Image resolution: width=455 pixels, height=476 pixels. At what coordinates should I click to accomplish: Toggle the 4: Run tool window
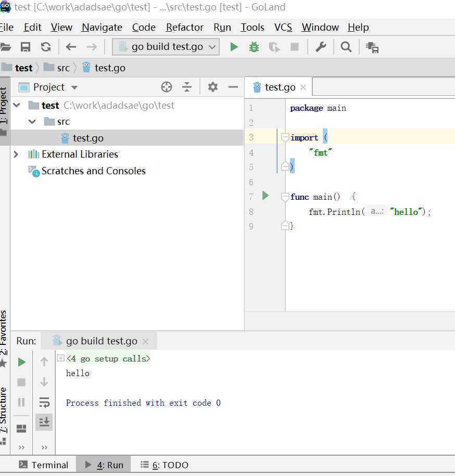tap(104, 465)
